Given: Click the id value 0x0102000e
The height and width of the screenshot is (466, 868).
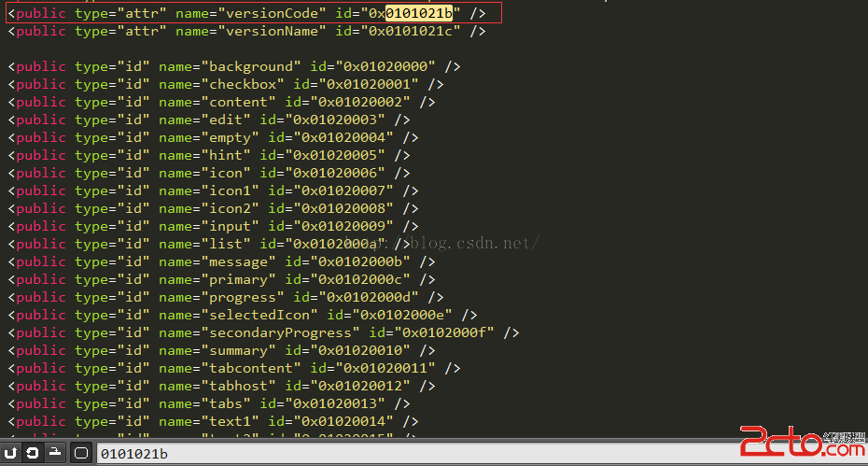Looking at the screenshot, I should pos(402,315).
